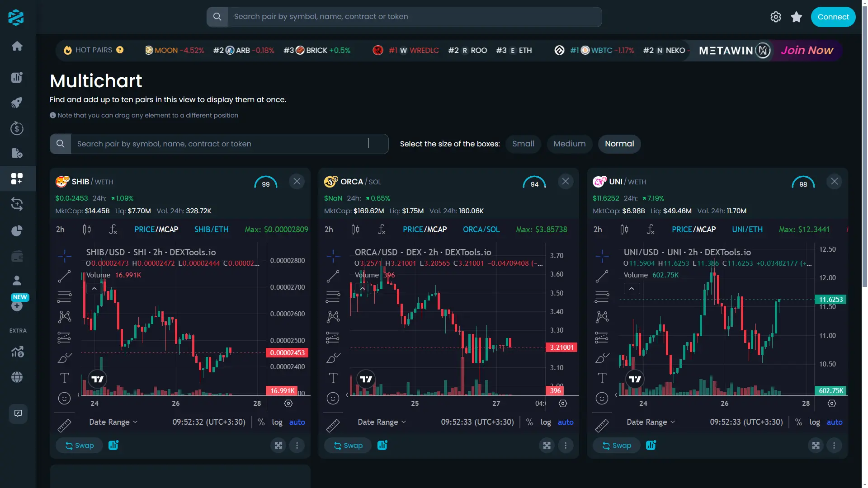Select the pattern tool on UNI chart
This screenshot has width=868, height=488.
click(602, 317)
